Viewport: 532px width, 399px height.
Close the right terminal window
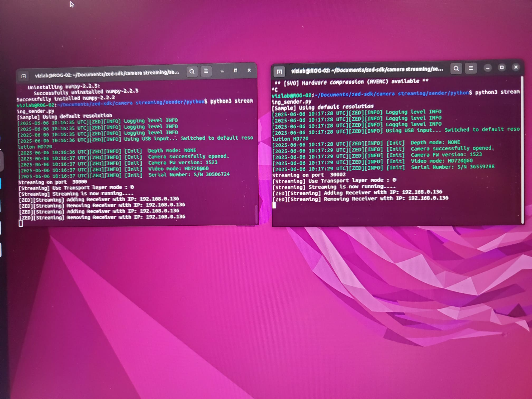[x=516, y=67]
